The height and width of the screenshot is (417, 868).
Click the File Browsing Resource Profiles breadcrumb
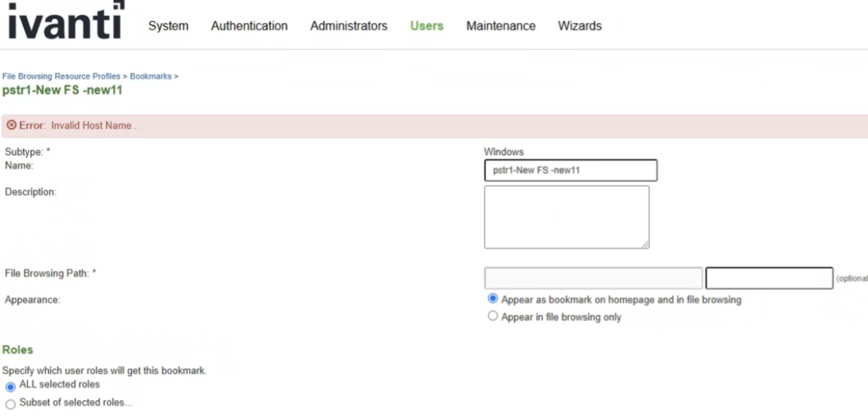point(60,76)
